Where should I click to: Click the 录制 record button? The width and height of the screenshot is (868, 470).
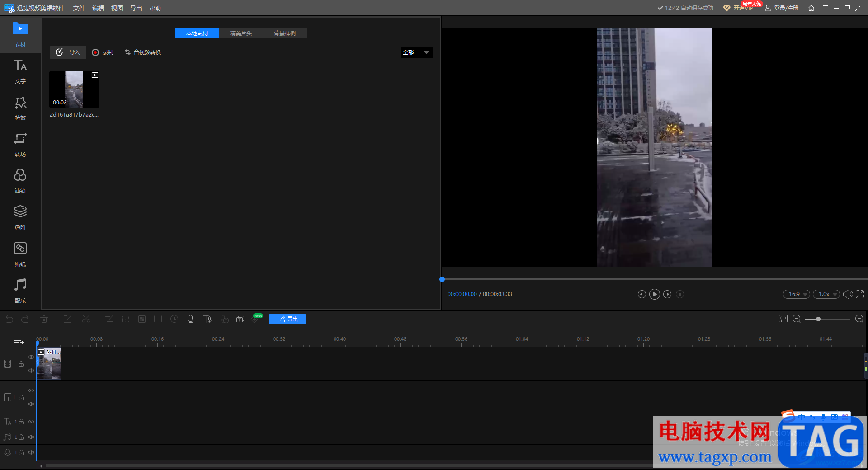click(103, 52)
